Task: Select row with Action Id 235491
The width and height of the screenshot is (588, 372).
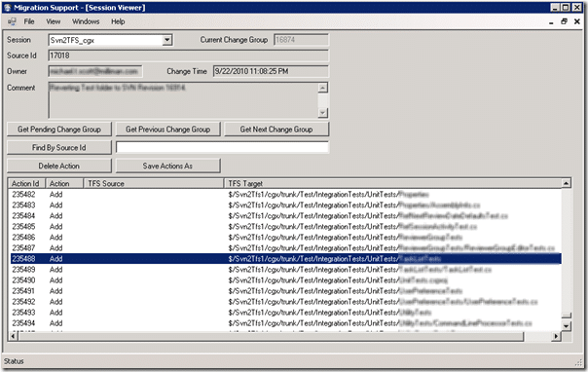Action: [285, 291]
